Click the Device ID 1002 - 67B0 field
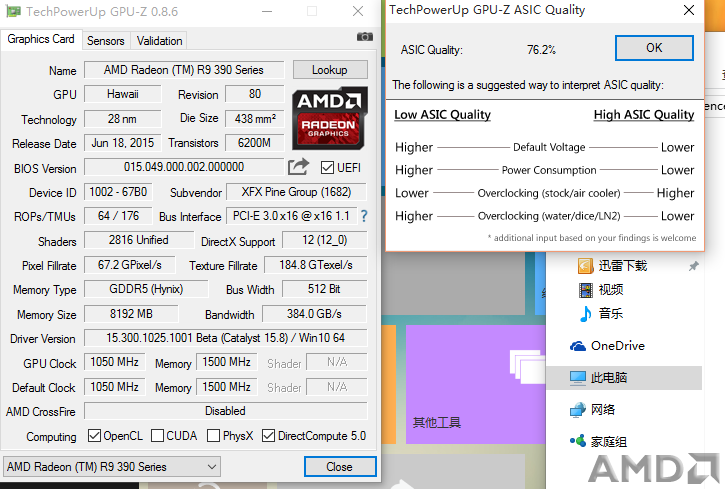Image resolution: width=725 pixels, height=489 pixels. (118, 192)
